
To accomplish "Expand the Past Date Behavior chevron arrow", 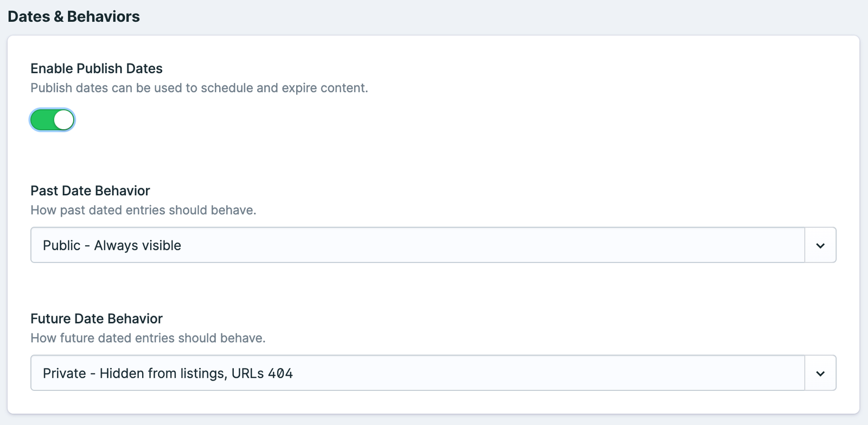I will 820,245.
